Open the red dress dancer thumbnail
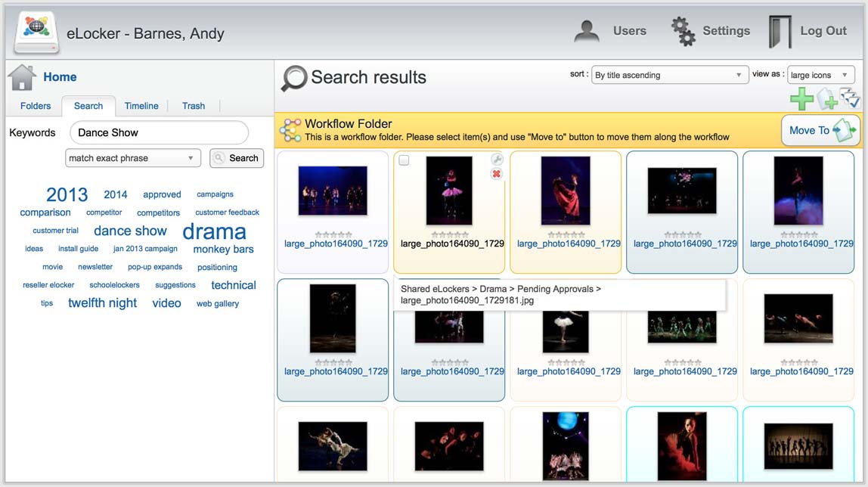This screenshot has width=868, height=487. [566, 191]
